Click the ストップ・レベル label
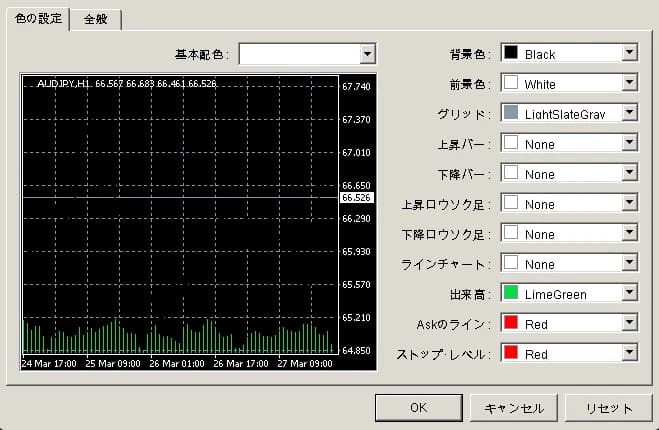 click(x=443, y=355)
